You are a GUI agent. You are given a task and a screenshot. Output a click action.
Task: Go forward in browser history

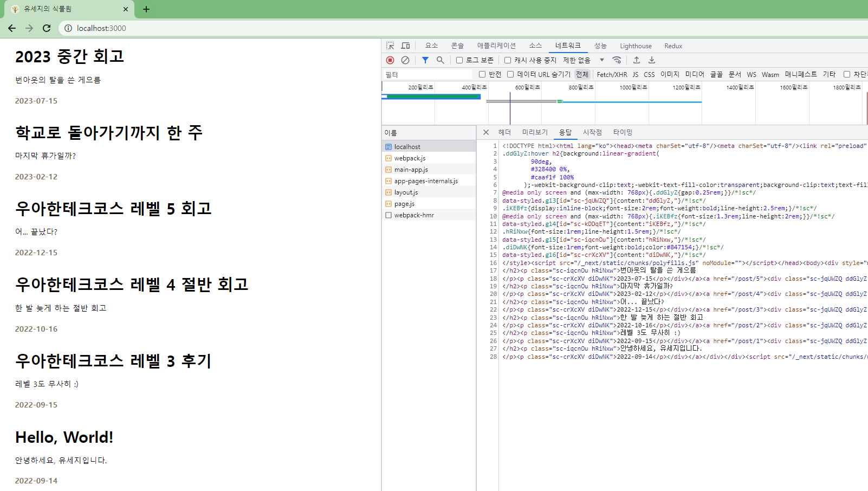[x=29, y=28]
